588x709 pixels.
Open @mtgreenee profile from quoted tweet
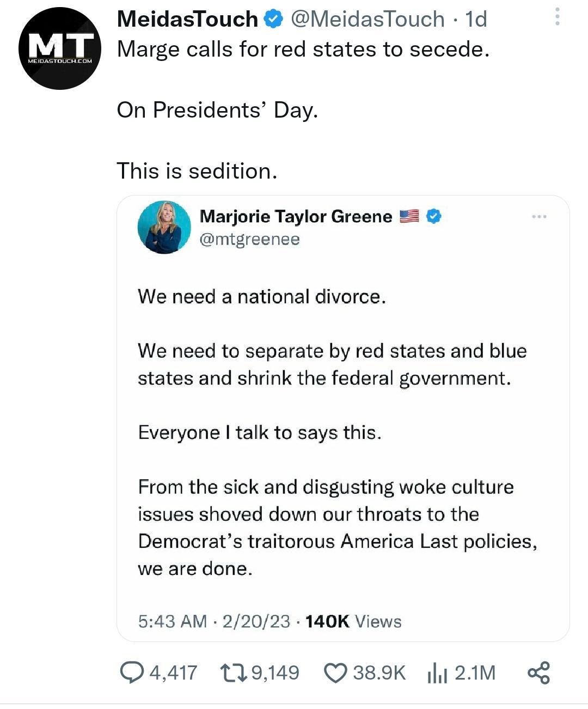(249, 238)
